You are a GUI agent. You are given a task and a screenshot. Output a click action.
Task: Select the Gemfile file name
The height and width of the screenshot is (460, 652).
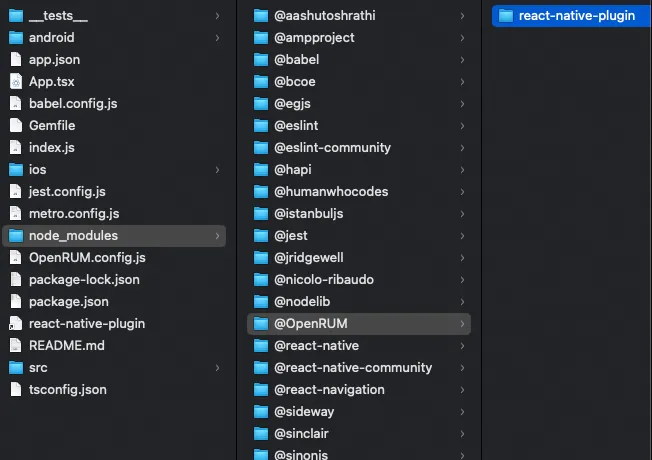coord(52,126)
